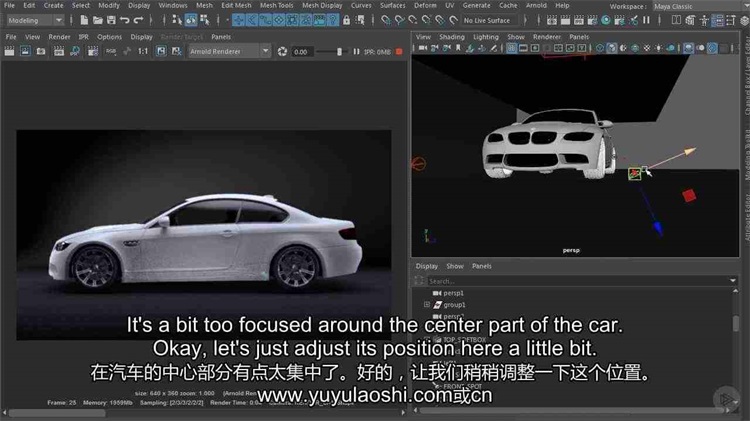Viewport: 750px width, 421px height.
Task: Toggle the selection mask lock icon
Action: point(346,20)
